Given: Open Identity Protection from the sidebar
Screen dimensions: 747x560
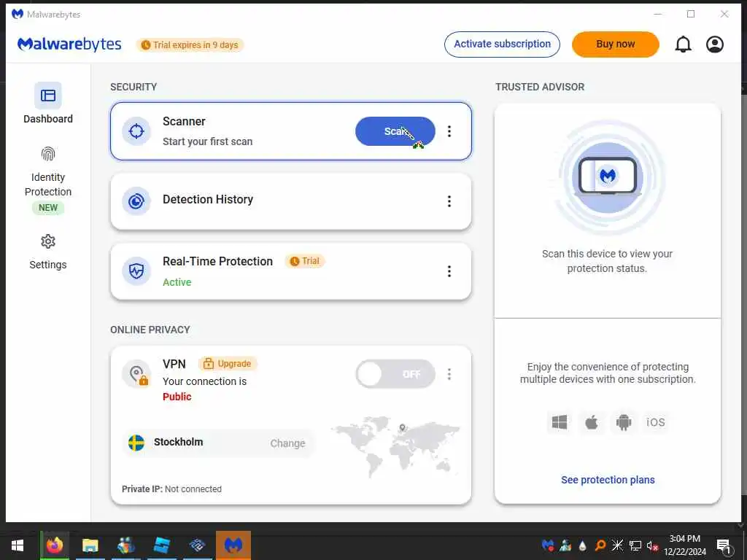Looking at the screenshot, I should pos(47,180).
